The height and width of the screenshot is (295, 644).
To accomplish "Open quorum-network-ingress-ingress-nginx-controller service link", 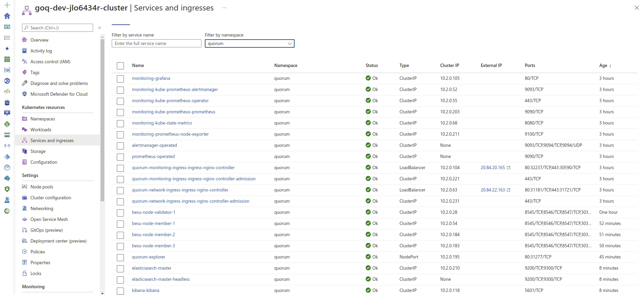I will pos(180,190).
